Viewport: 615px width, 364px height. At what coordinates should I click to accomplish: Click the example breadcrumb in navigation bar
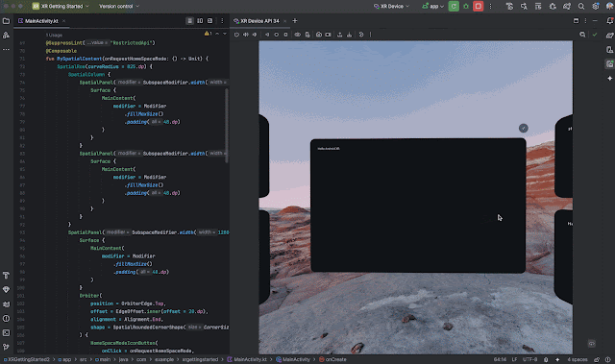click(x=164, y=359)
